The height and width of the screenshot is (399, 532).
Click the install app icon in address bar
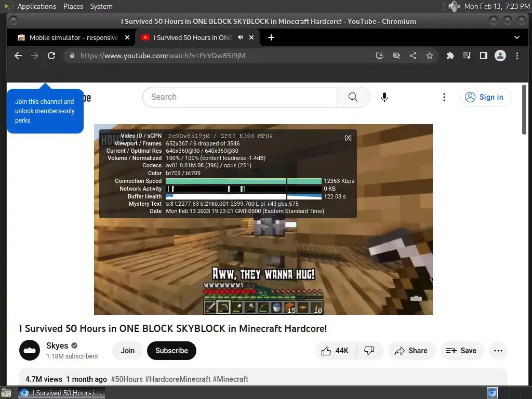click(x=380, y=56)
